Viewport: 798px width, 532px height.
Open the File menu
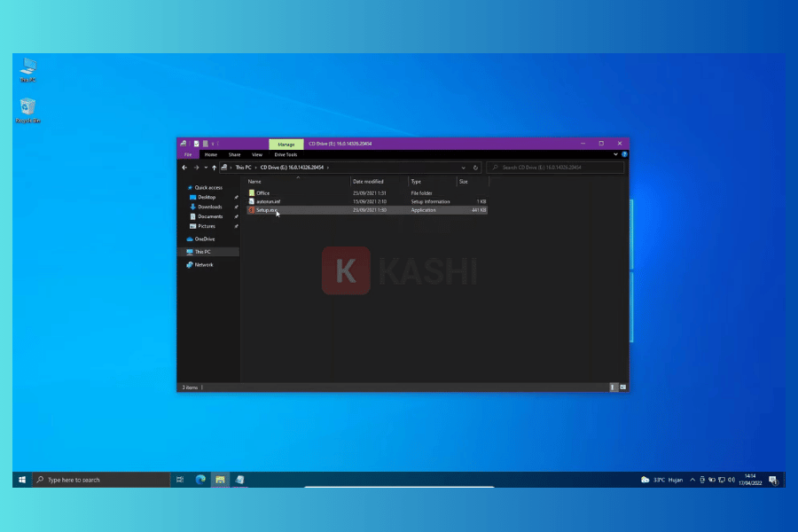(187, 154)
